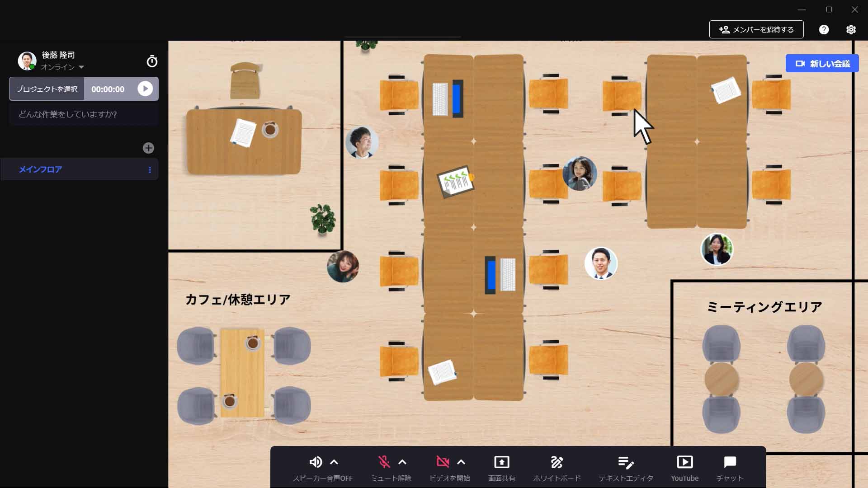Screen dimensions: 868x488
Task: Open the help question mark icon
Action: pyautogui.click(x=824, y=29)
